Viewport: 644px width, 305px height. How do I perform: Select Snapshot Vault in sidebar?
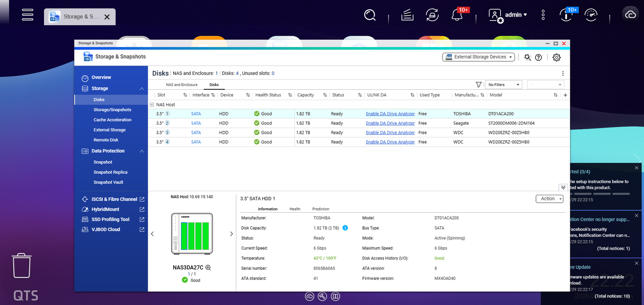pos(109,182)
